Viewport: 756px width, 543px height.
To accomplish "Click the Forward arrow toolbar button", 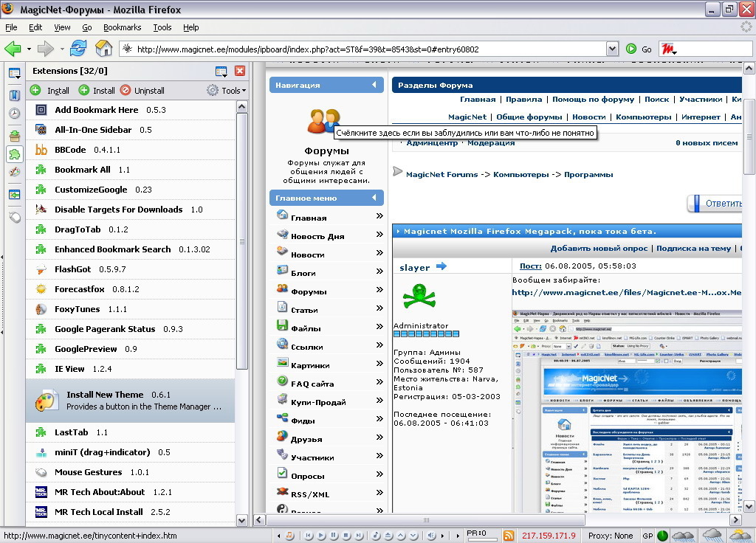I will 46,49.
